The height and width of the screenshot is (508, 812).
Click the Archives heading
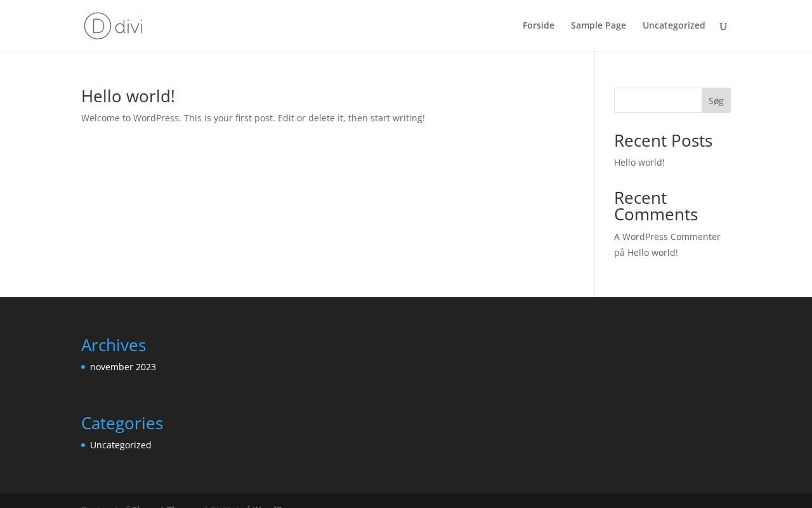click(114, 345)
